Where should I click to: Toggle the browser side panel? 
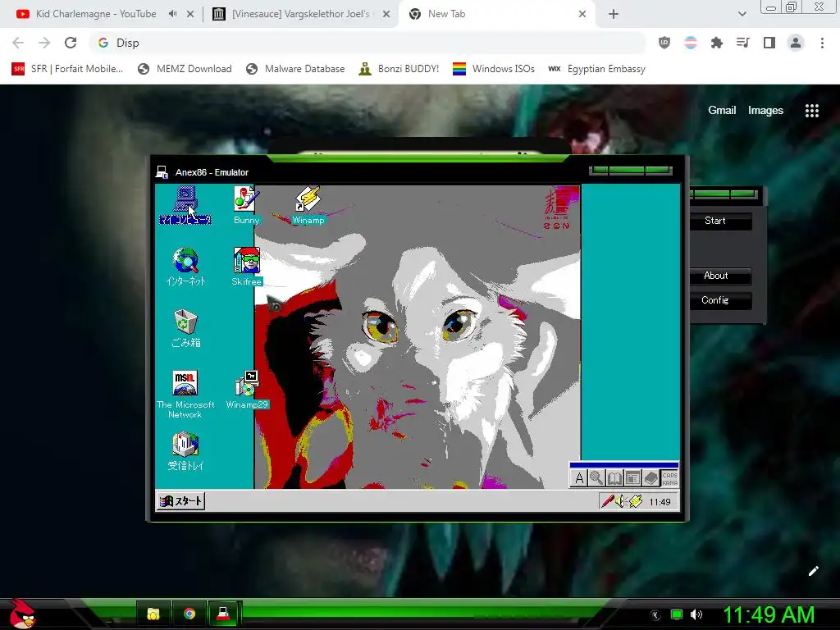(x=769, y=43)
